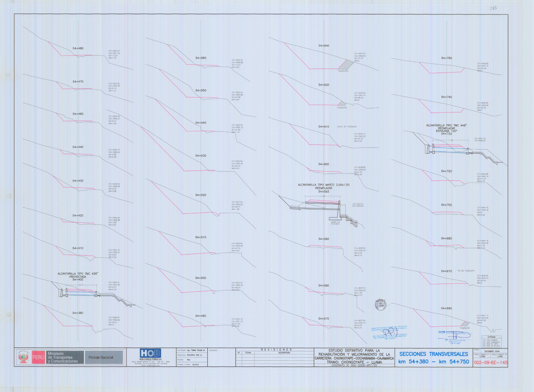This screenshot has height=392, width=534.
Task: Click section label 54+380
Action: point(78,313)
